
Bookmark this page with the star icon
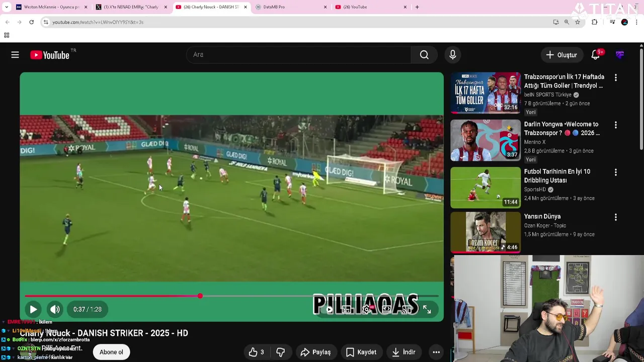point(578,22)
